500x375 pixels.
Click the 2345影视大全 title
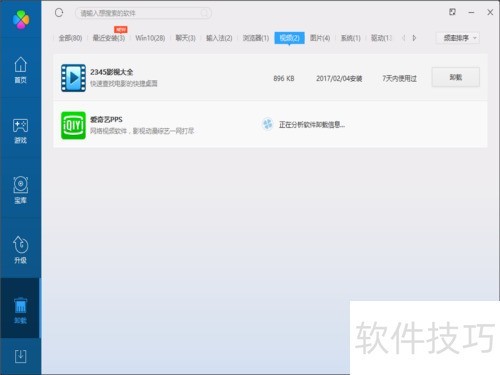tap(111, 72)
